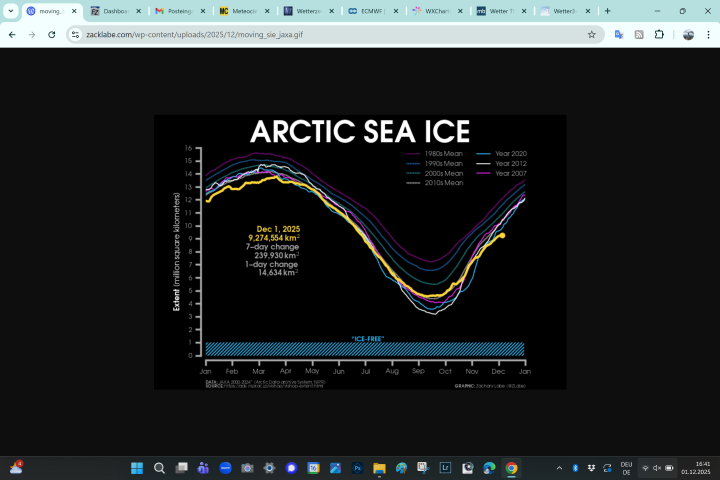Click the Arctic Sea Ice chart image

pos(359,252)
